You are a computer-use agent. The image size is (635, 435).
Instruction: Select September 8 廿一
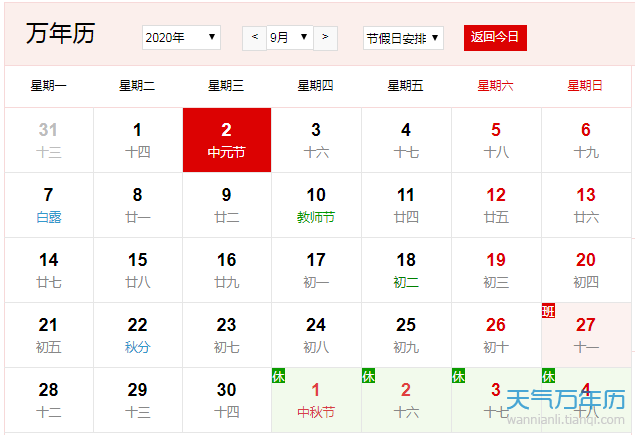[x=138, y=205]
